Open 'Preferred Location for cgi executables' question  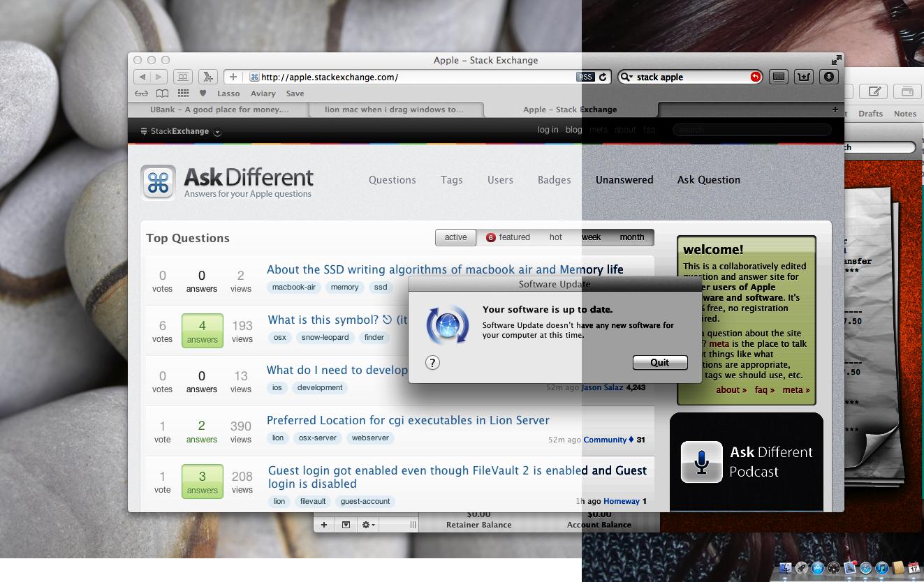[408, 420]
